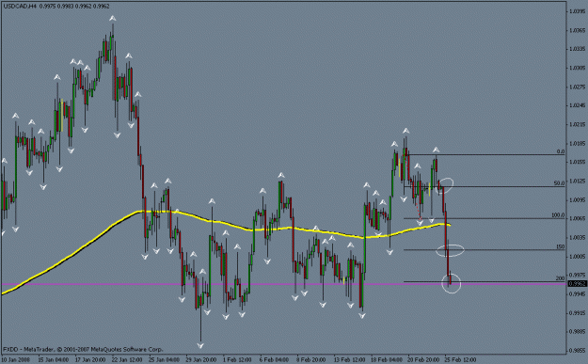Select the Fibonacci 50.0 level label

click(x=559, y=183)
